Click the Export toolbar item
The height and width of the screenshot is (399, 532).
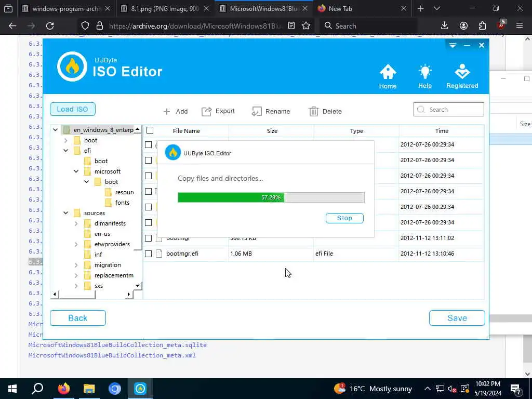click(x=218, y=111)
